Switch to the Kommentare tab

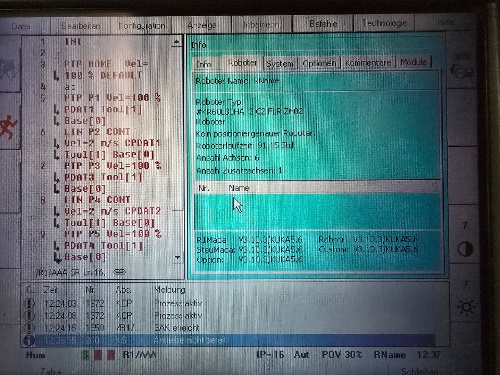(368, 62)
